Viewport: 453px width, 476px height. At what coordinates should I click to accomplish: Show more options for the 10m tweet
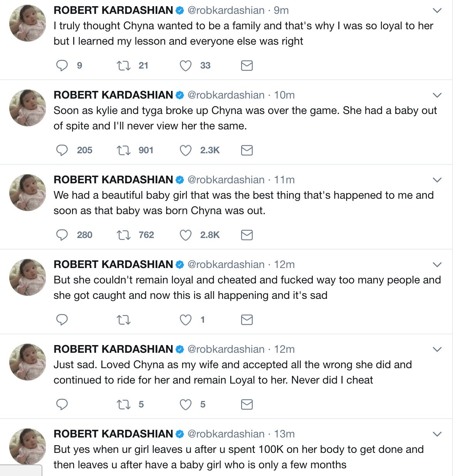point(437,95)
